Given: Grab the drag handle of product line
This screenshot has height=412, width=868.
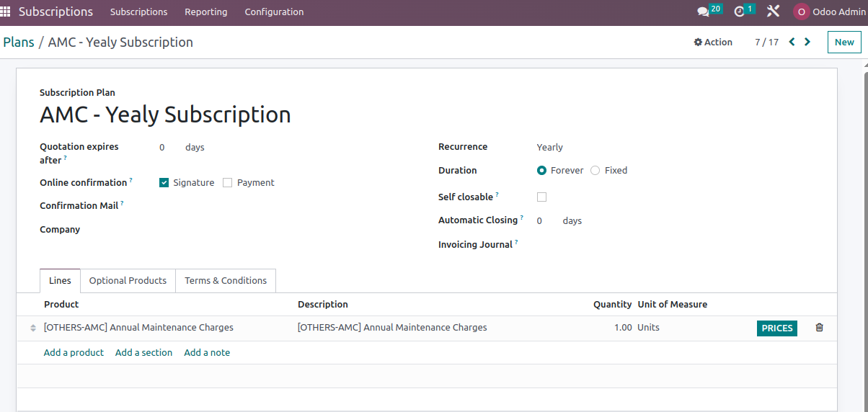Looking at the screenshot, I should (x=32, y=328).
